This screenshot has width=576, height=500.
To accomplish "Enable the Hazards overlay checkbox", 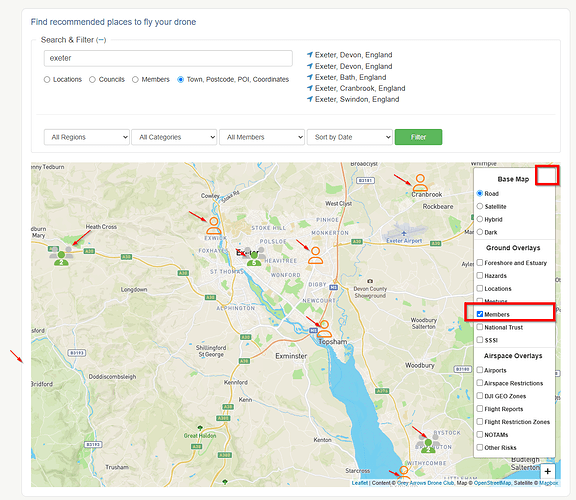I will point(479,275).
